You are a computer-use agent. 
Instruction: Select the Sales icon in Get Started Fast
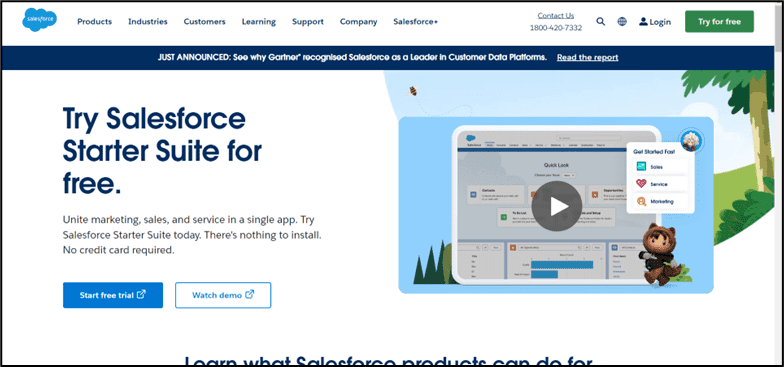pyautogui.click(x=641, y=167)
